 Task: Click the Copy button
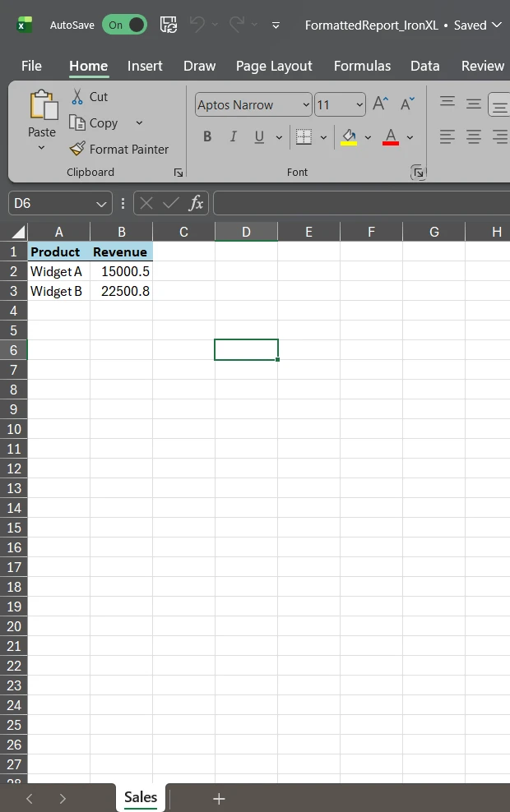[95, 122]
